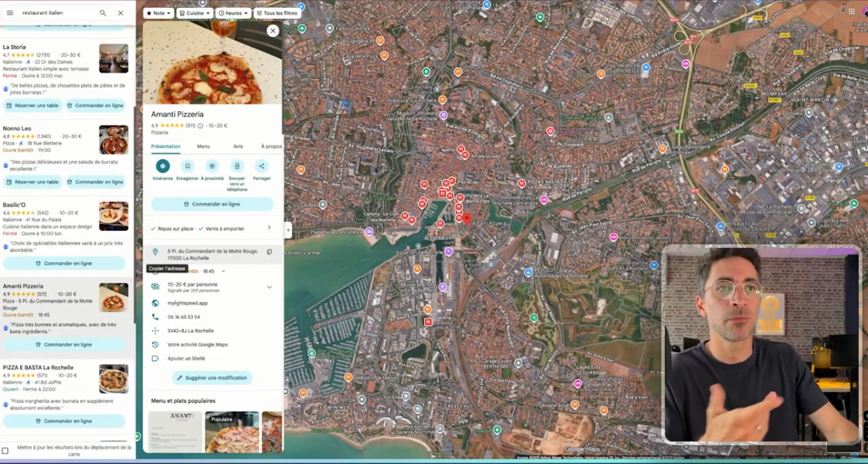
Task: Click the search magnifier icon
Action: pos(103,13)
